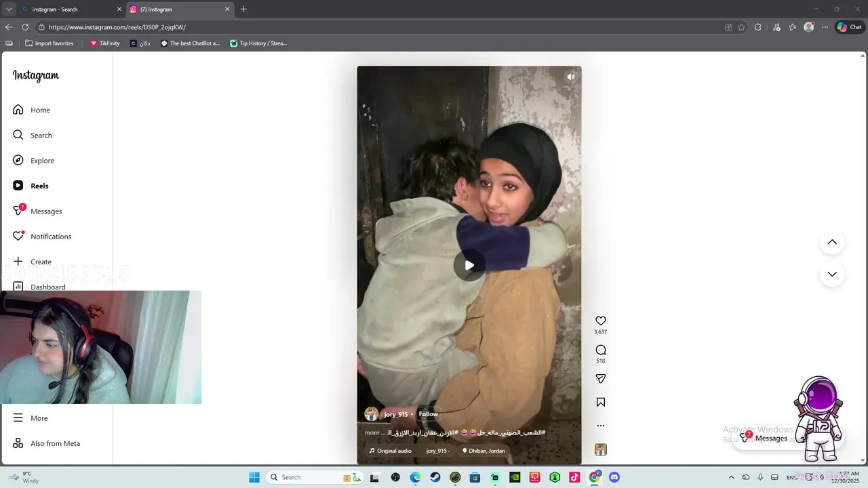Screen dimensions: 868x488
Task: Open the tab actions dropdown
Action: click(9, 9)
